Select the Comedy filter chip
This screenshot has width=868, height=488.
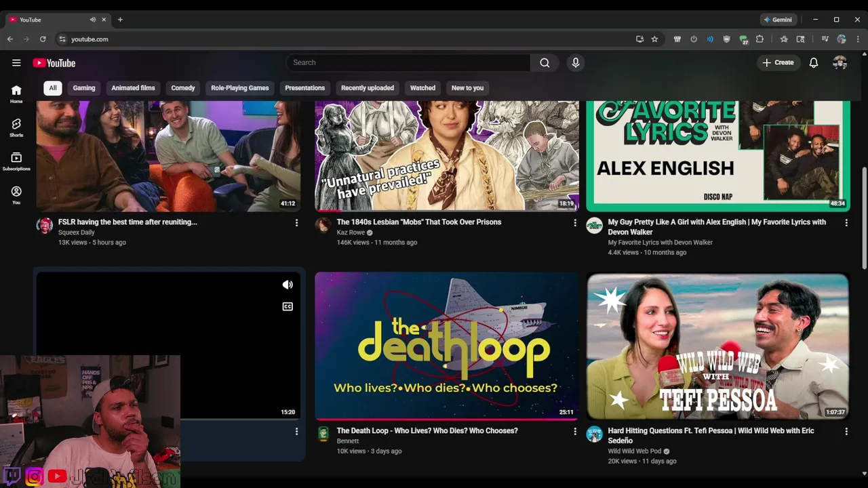pyautogui.click(x=183, y=88)
